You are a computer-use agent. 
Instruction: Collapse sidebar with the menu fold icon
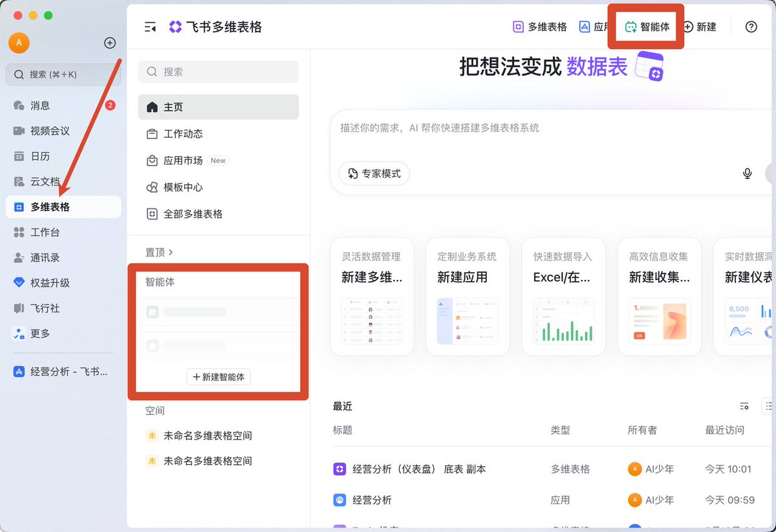[150, 27]
